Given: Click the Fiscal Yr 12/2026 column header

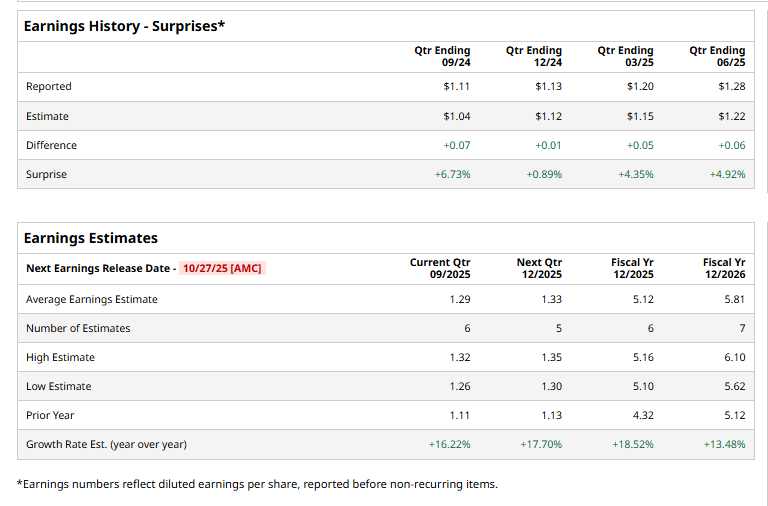Looking at the screenshot, I should click(724, 268).
